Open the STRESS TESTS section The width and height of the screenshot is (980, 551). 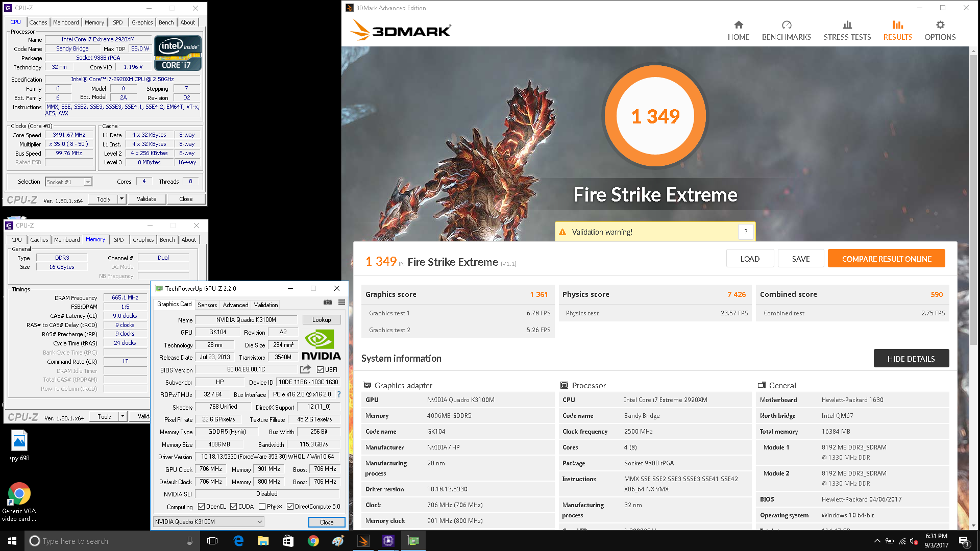click(x=847, y=31)
